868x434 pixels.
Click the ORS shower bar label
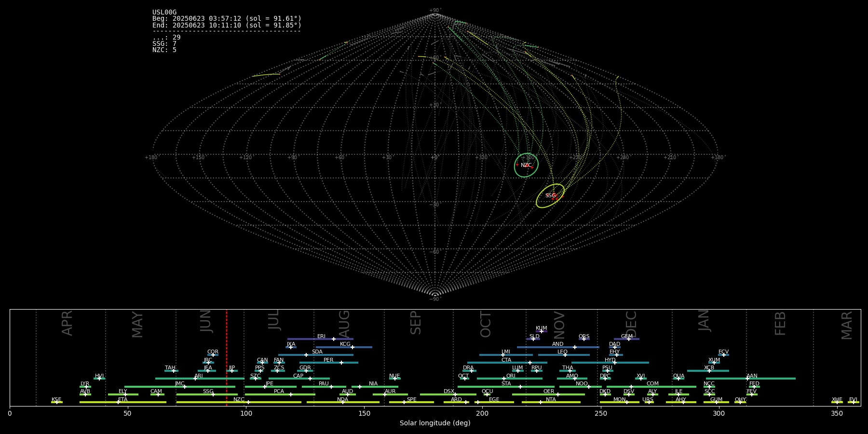tap(584, 337)
